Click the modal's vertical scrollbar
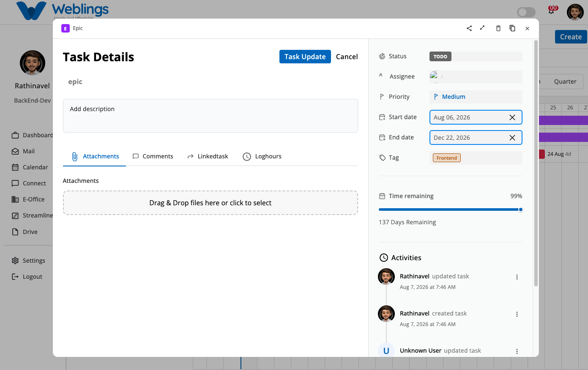The width and height of the screenshot is (588, 370). pyautogui.click(x=536, y=163)
